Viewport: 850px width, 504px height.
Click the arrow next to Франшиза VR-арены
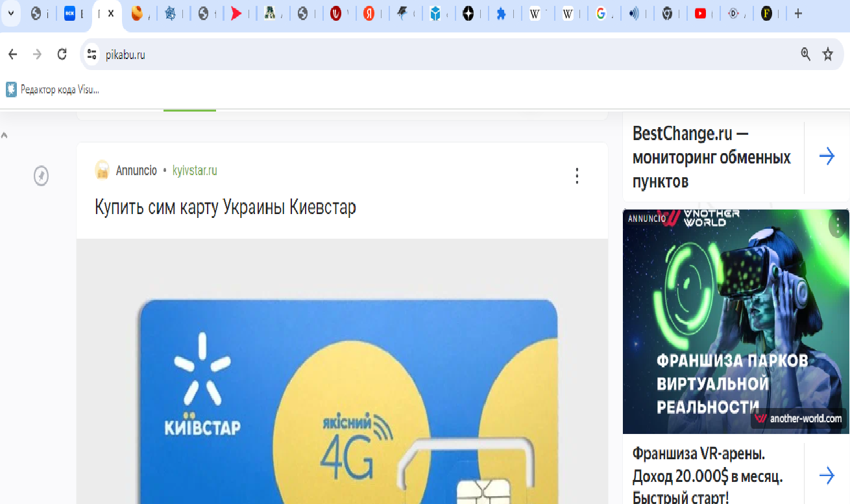[827, 475]
